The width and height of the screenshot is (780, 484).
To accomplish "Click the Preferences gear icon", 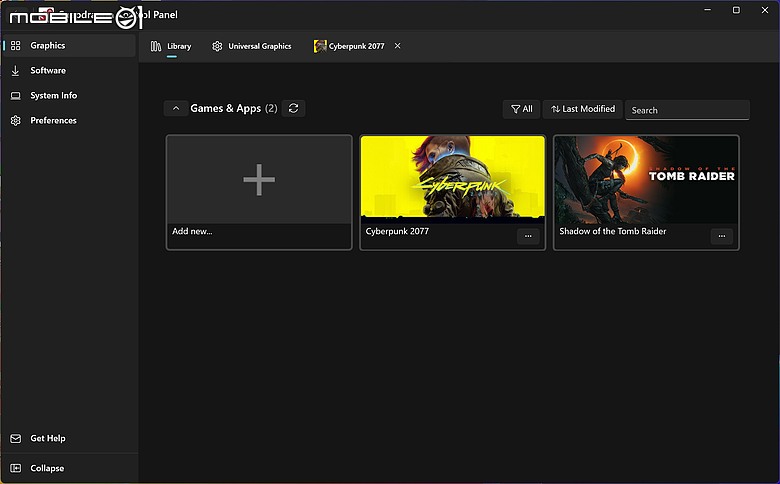I will (x=16, y=120).
